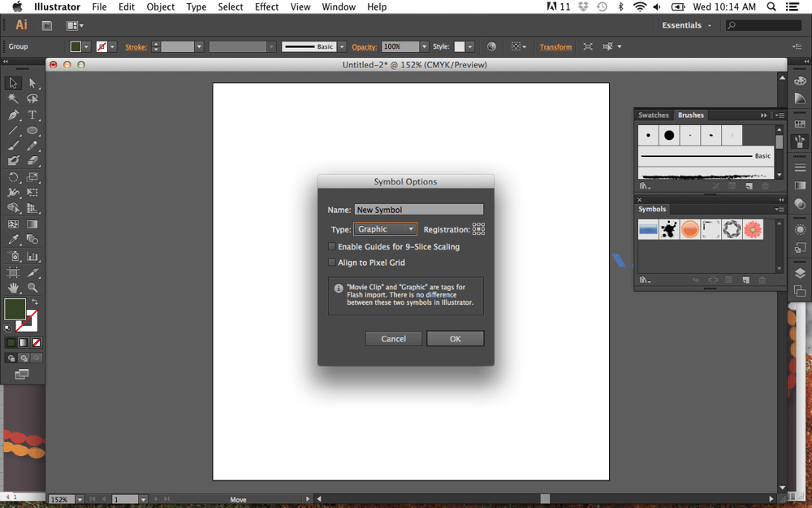Screen dimensions: 812x508
Task: Enable Guides for 9-Slice Scaling checkbox
Action: pyautogui.click(x=332, y=247)
